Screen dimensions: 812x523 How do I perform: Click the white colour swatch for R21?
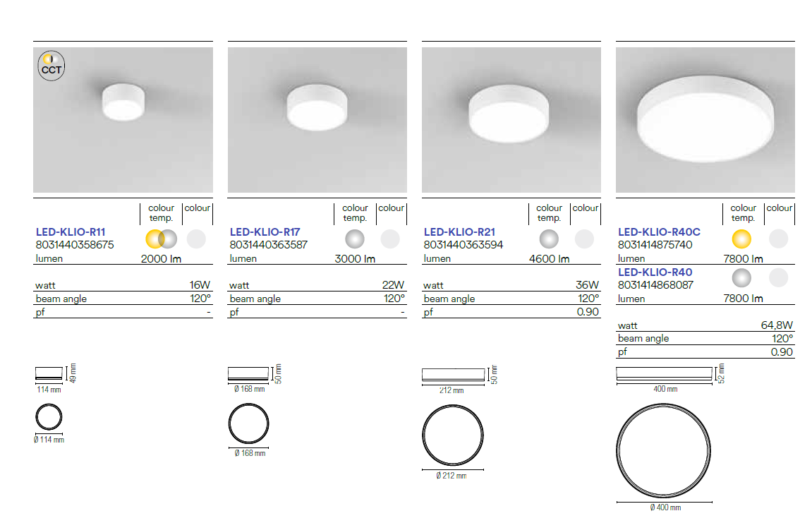[584, 239]
